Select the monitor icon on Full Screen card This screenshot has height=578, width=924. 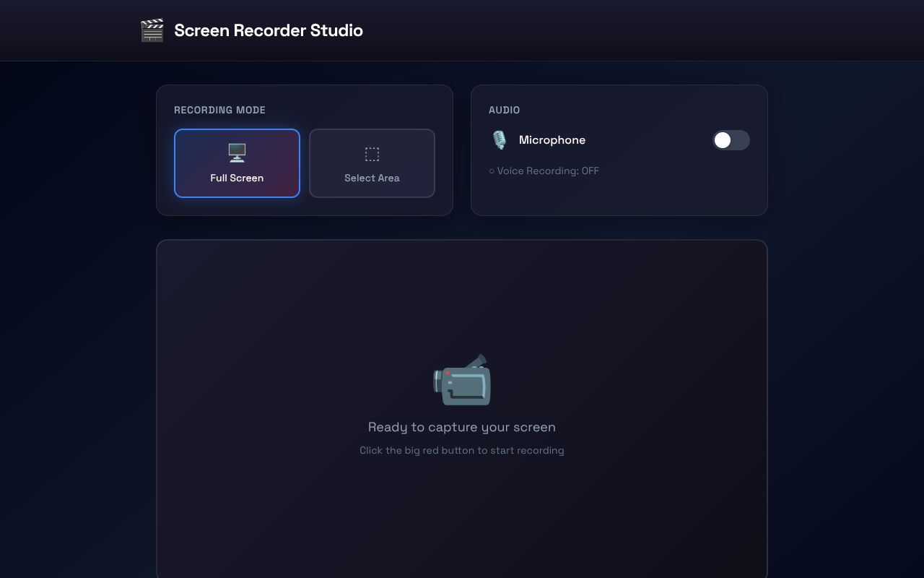[x=237, y=153]
